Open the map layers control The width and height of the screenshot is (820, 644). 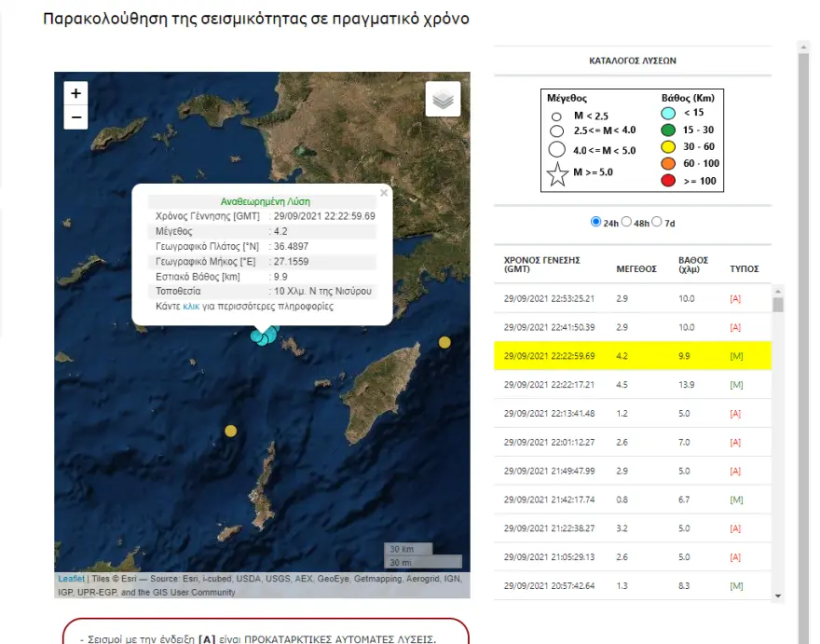(x=443, y=99)
